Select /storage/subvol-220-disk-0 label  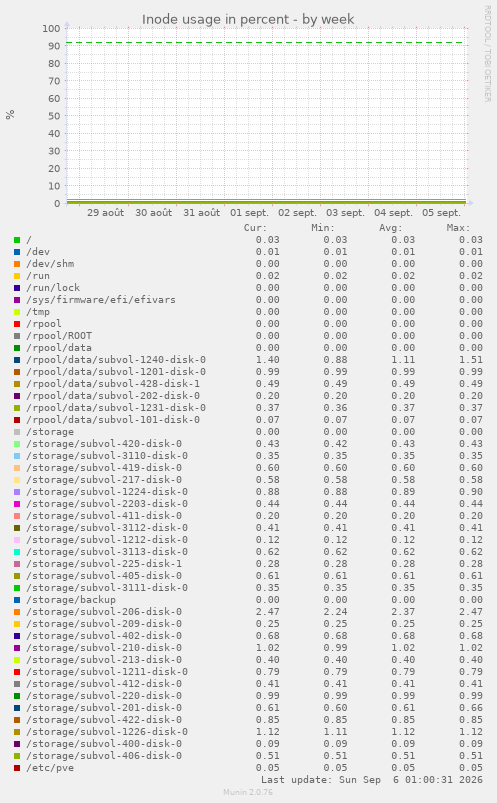104,696
